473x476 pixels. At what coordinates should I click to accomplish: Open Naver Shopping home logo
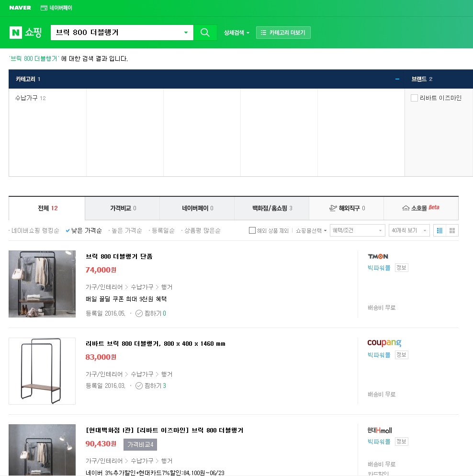[25, 33]
